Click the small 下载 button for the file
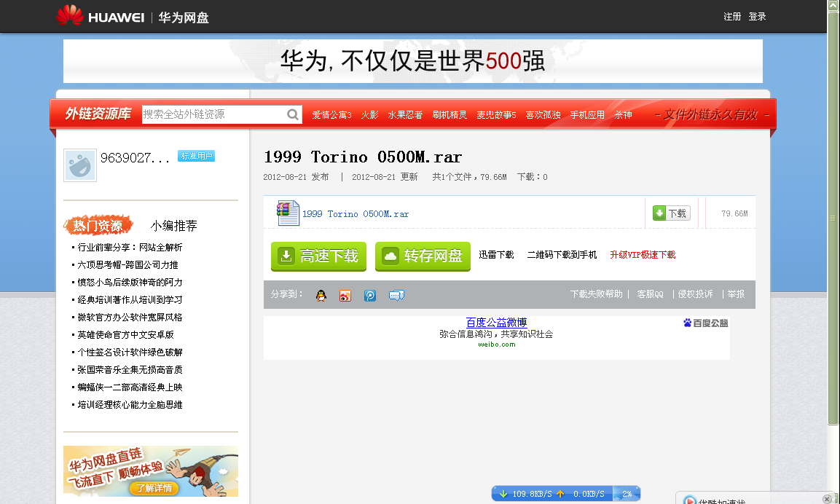840x504 pixels. tap(671, 213)
